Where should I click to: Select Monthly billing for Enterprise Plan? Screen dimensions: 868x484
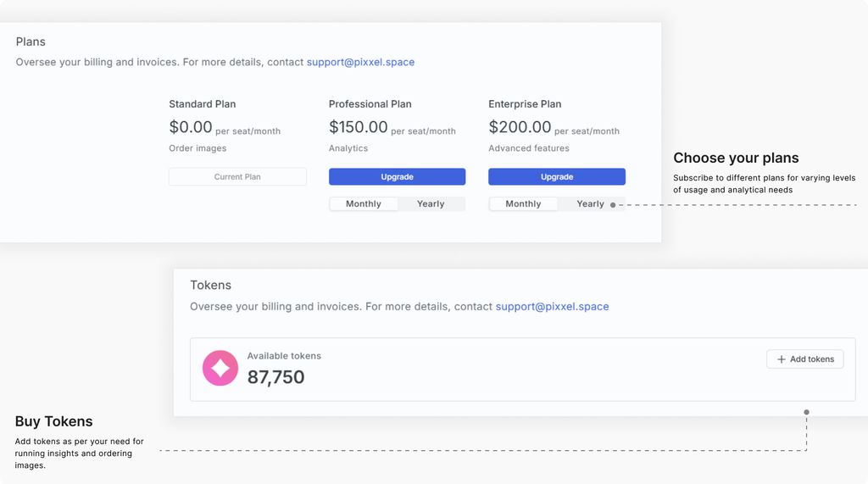tap(523, 203)
